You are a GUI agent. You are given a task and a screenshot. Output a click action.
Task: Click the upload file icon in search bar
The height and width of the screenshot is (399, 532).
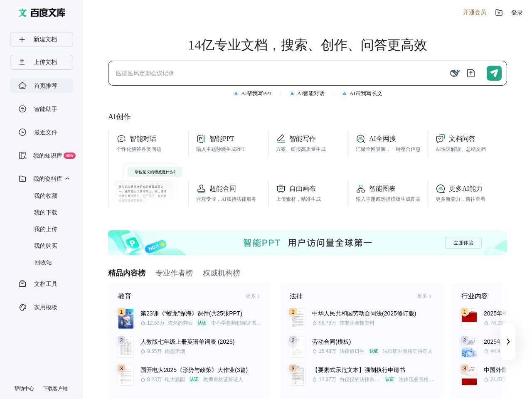(x=471, y=73)
